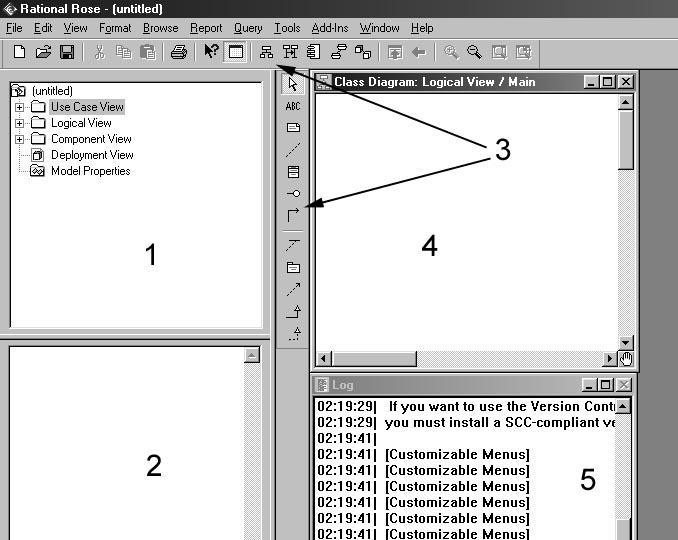
Task: Select Deployment View in browser tree
Action: click(92, 155)
